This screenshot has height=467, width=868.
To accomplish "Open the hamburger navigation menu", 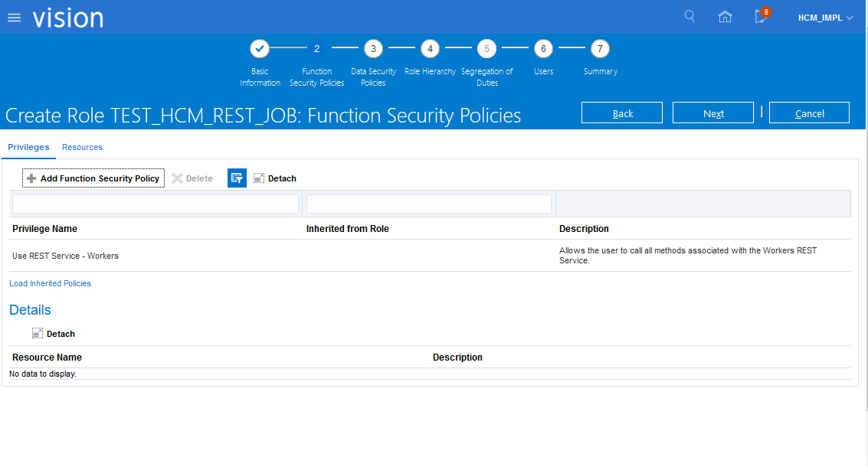I will point(14,18).
